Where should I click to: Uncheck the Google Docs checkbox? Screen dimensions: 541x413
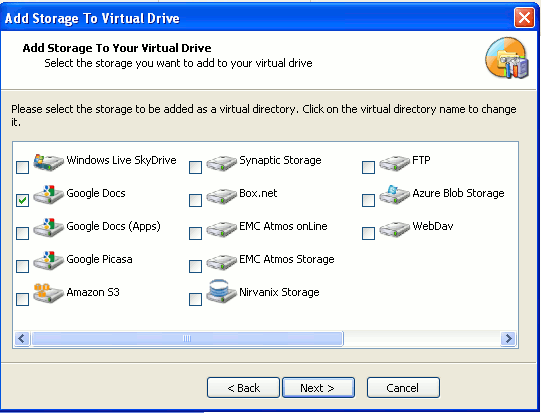tap(23, 200)
